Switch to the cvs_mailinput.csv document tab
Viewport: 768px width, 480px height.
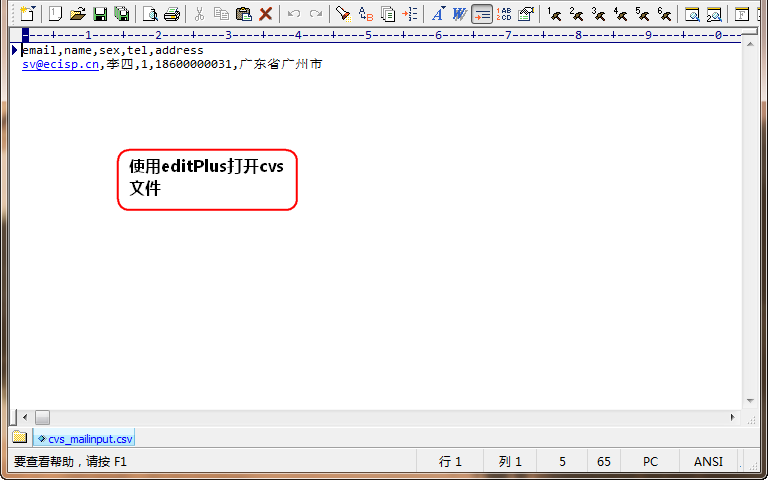point(84,438)
